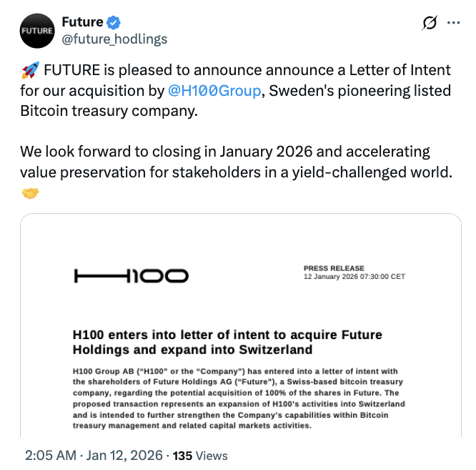
Task: Click the Grok slashed-circle icon
Action: pyautogui.click(x=430, y=24)
